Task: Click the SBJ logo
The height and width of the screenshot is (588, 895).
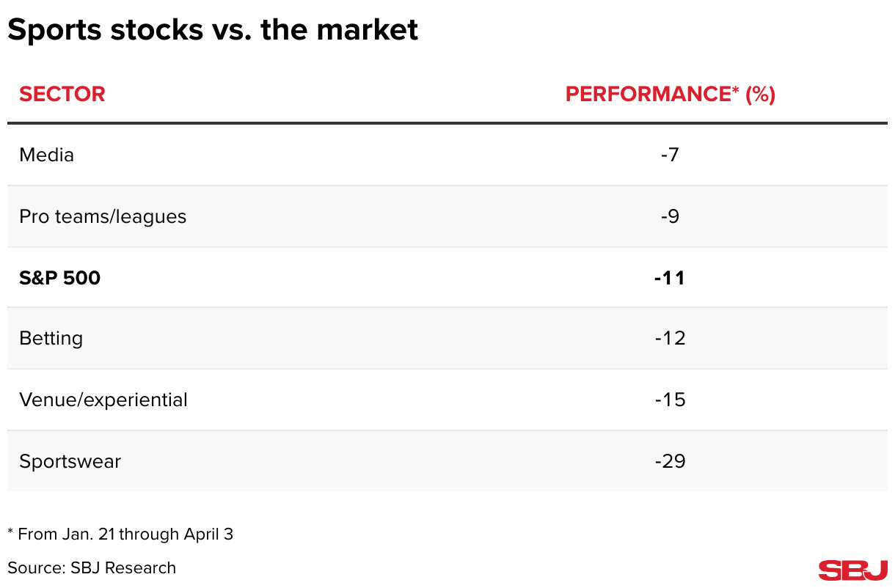Action: point(853,570)
